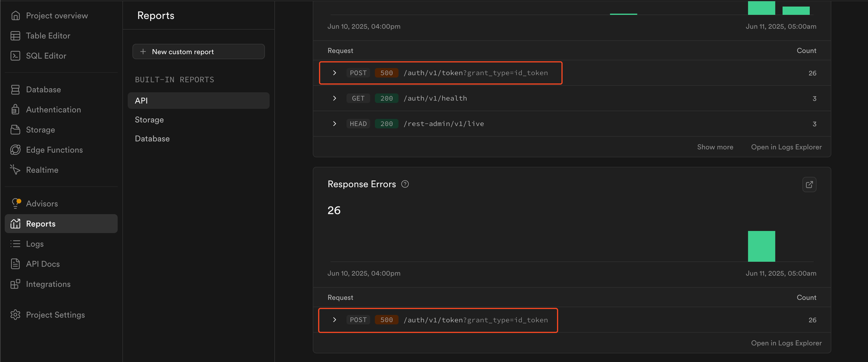Open Advisors lightbulb icon
The image size is (868, 362).
16,204
